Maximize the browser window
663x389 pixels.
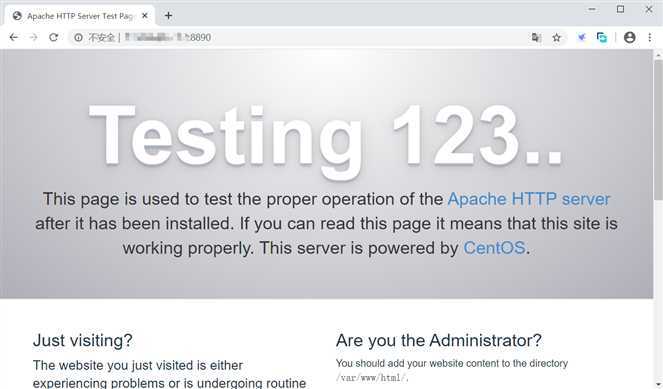[x=620, y=9]
